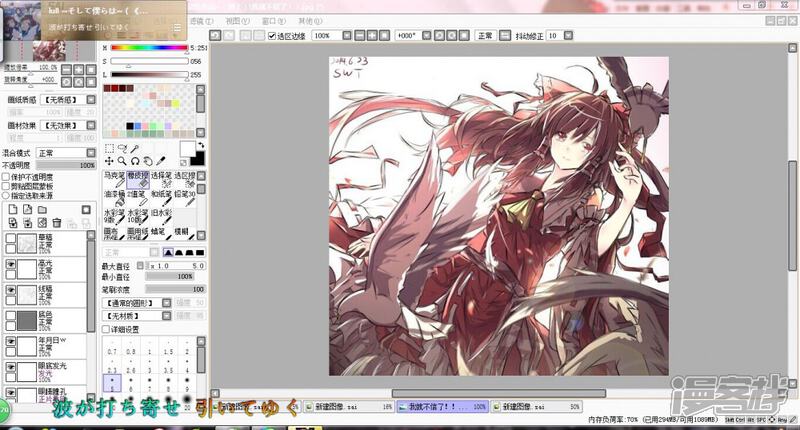Image resolution: width=800 pixels, height=430 pixels.
Task: Select the move tool
Action: (x=109, y=161)
